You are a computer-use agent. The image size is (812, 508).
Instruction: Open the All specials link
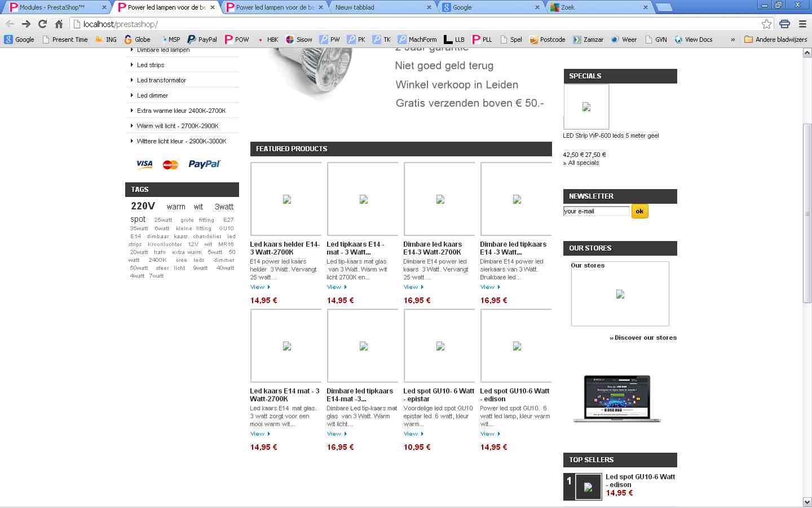(583, 163)
